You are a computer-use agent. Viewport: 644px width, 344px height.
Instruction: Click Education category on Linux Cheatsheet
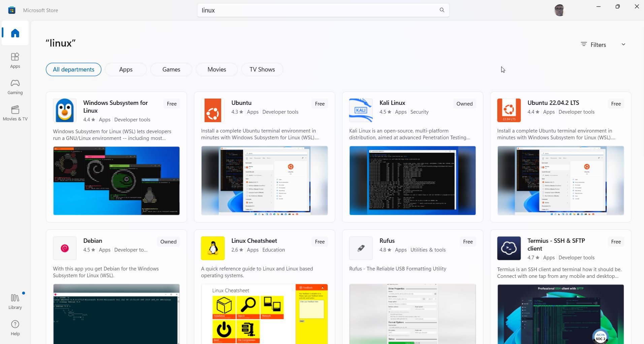[273, 250]
